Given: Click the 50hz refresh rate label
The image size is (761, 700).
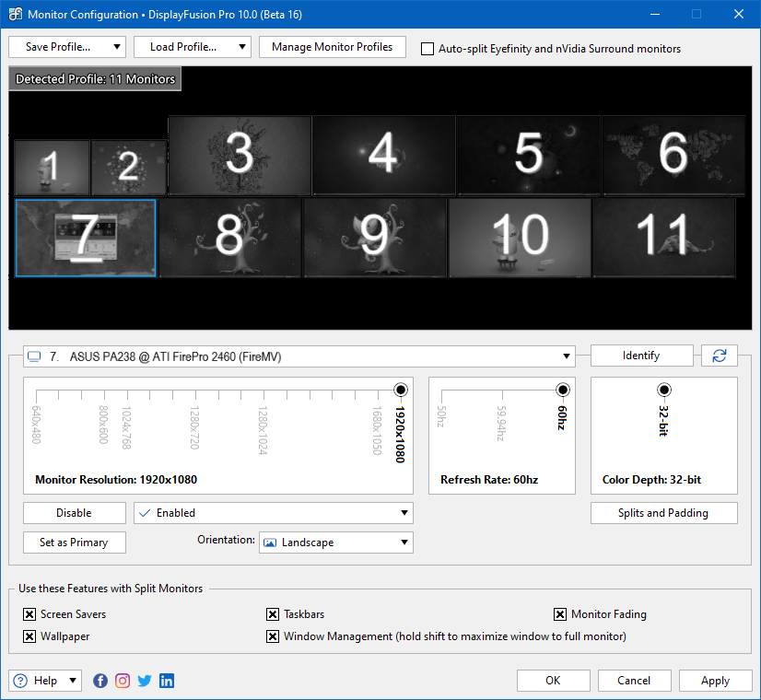Looking at the screenshot, I should click(440, 416).
